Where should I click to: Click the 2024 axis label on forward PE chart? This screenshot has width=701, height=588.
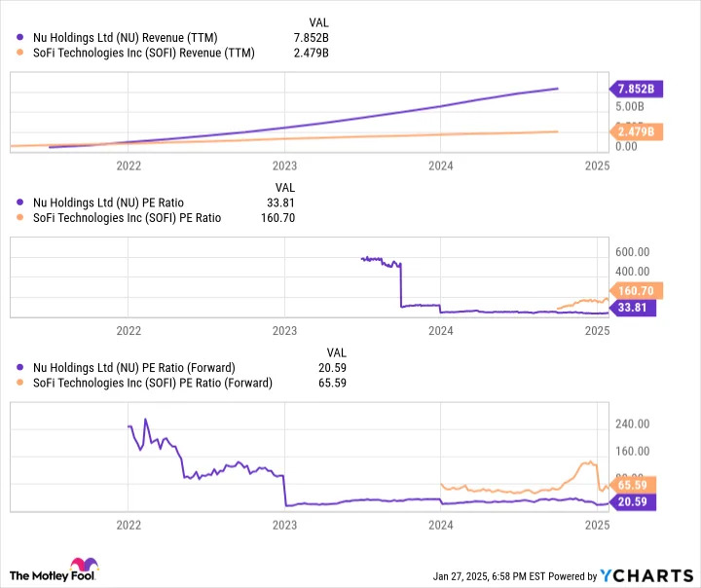coord(441,525)
